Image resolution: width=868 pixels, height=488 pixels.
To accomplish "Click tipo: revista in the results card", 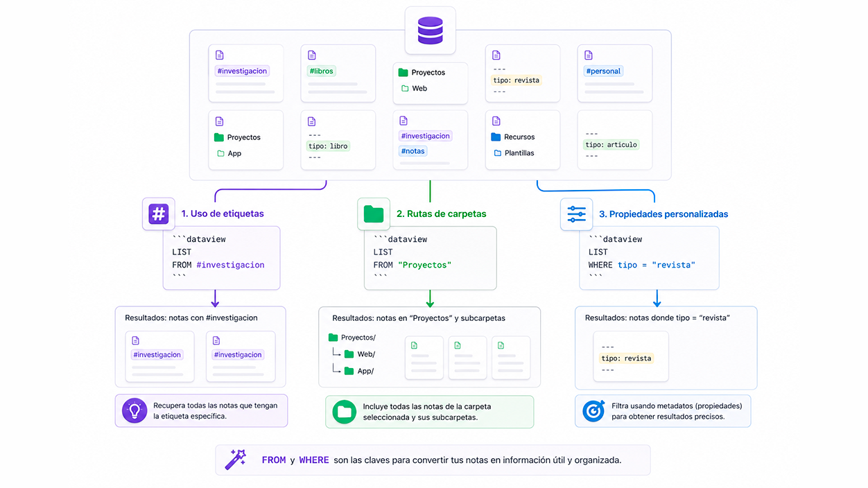I will point(627,358).
